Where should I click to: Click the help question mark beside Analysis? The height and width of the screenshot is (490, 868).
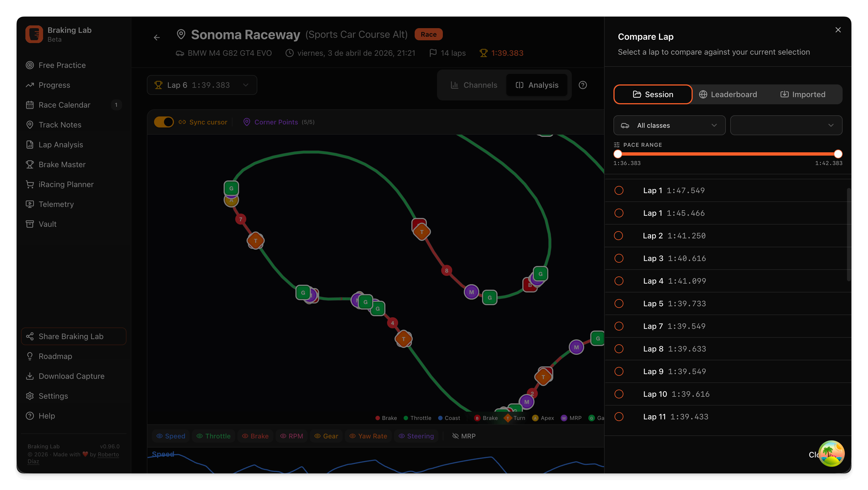click(x=583, y=85)
